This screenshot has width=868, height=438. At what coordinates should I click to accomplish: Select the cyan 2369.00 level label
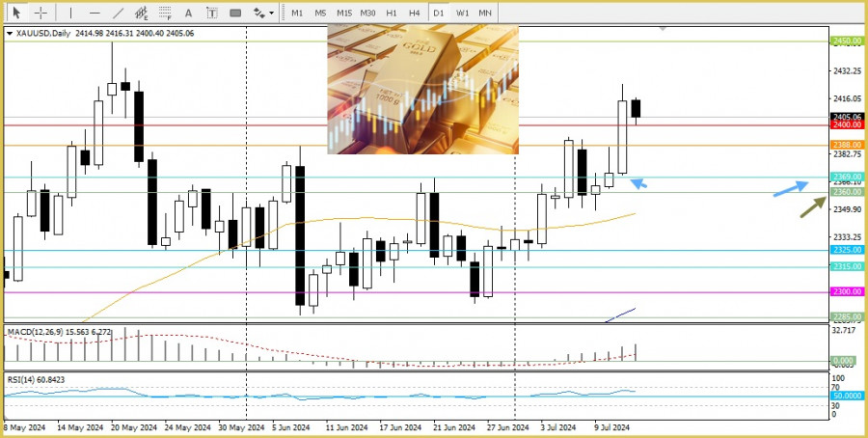tap(847, 177)
